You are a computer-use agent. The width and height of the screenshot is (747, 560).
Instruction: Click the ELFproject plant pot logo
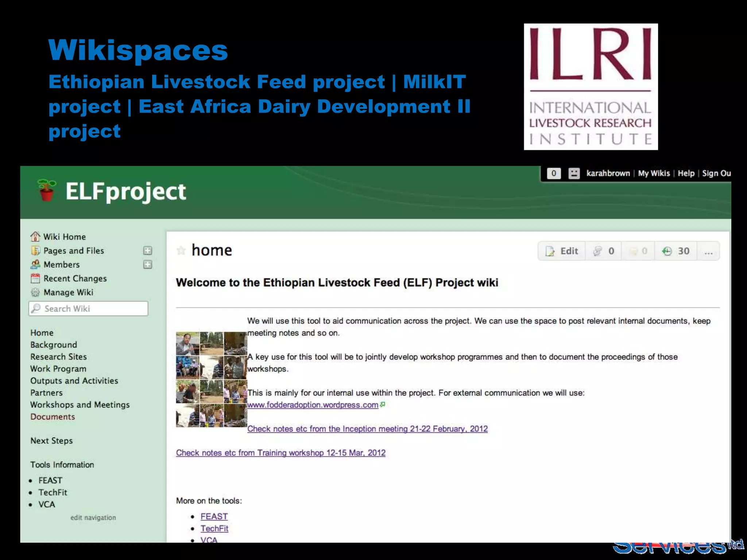(x=47, y=190)
